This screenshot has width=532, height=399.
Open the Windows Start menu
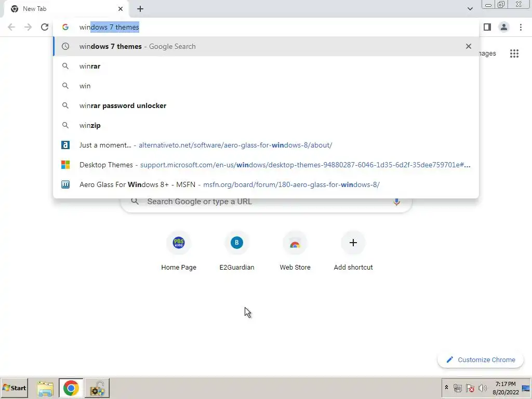(x=14, y=388)
